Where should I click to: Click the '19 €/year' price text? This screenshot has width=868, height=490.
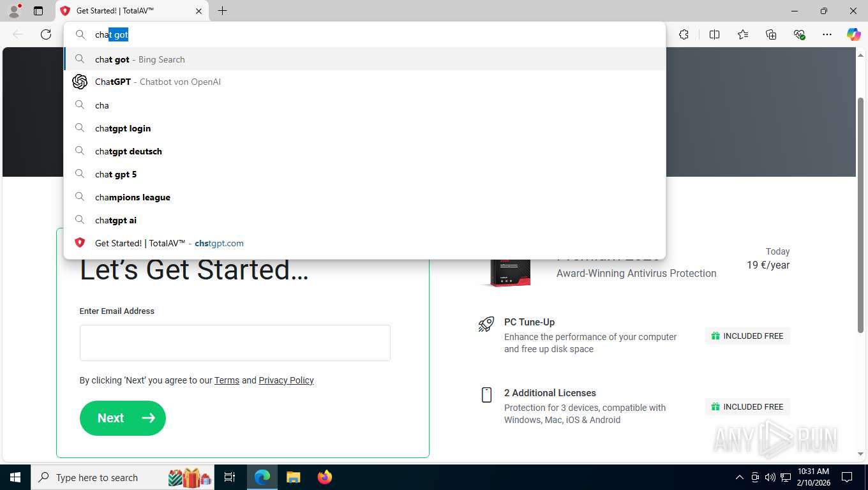pos(768,265)
